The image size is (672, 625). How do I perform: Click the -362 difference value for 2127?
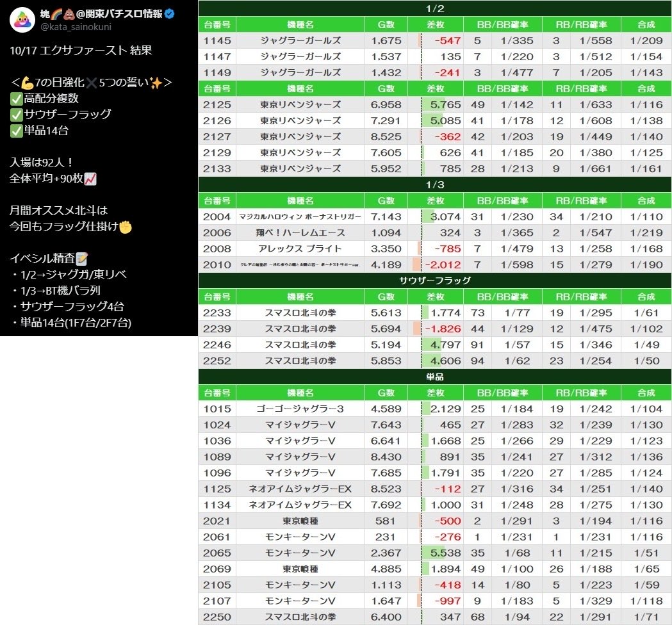pos(447,136)
